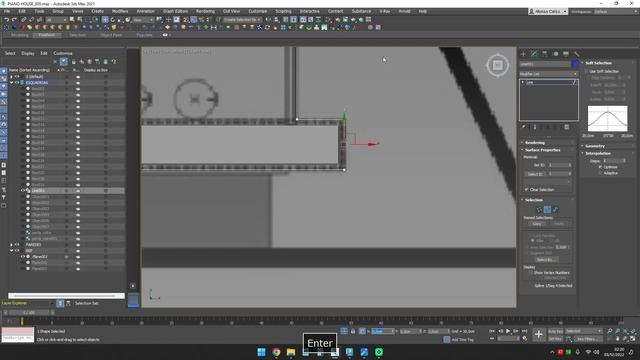
Task: Click the Play Animation button
Action: pos(508,331)
